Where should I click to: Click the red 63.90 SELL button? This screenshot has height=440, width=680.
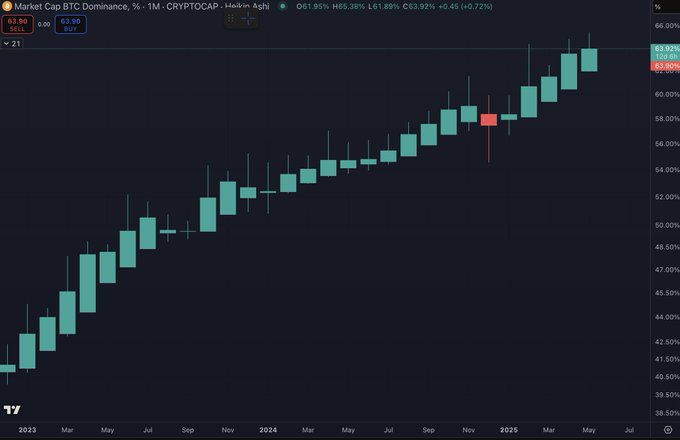[17, 25]
